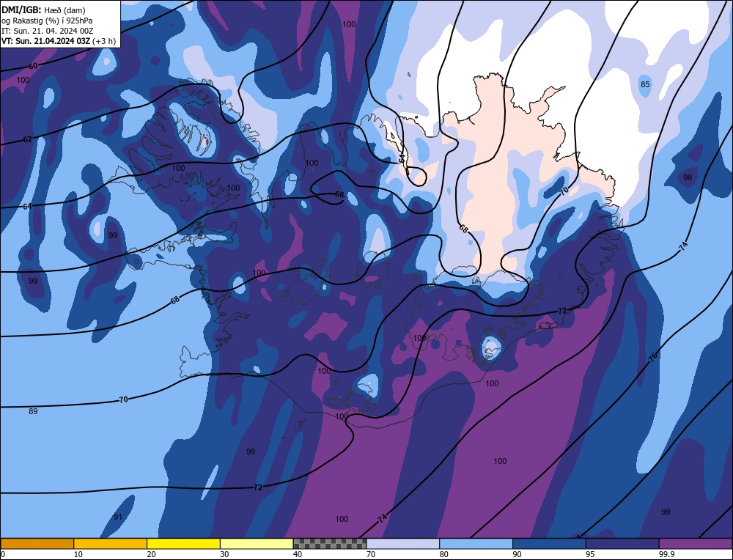Click the contour label '76'
Screen dimensions: 733x560
pos(653,355)
